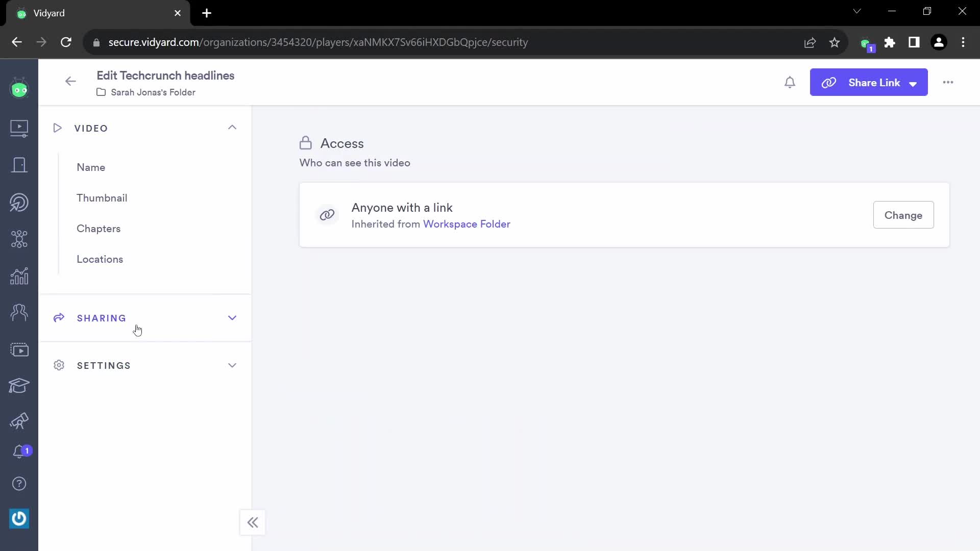980x551 pixels.
Task: Select the Thumbnail menu item
Action: pyautogui.click(x=102, y=197)
